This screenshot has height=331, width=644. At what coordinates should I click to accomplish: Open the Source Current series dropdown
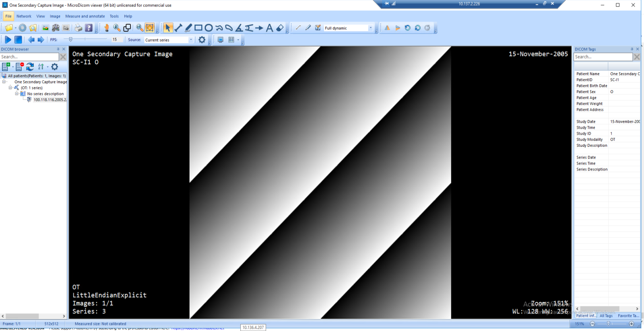point(191,40)
